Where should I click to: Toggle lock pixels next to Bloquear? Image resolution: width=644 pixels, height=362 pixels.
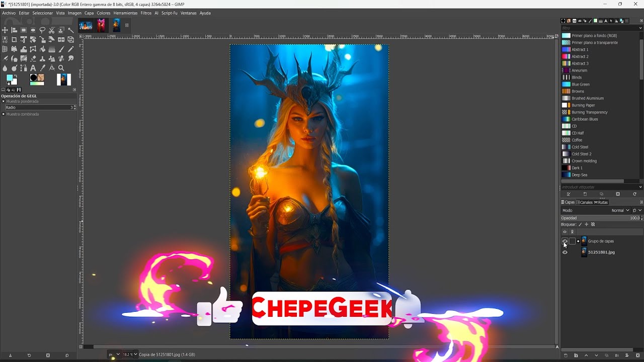(x=580, y=224)
